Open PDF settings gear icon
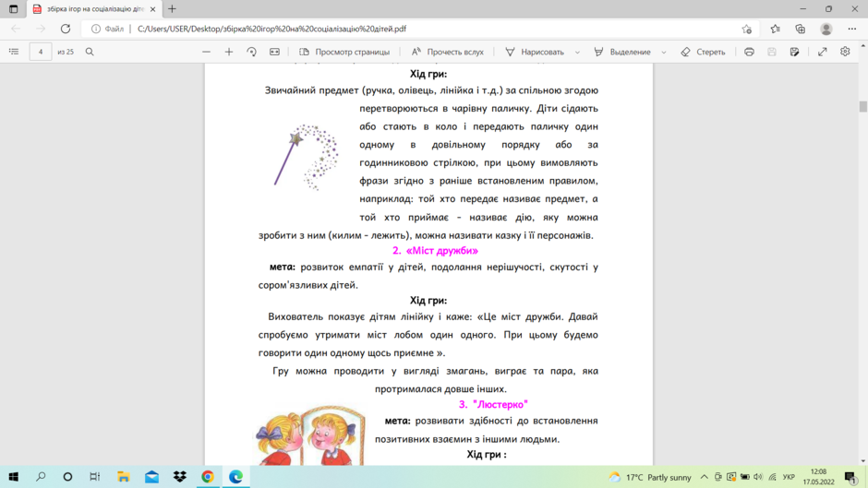The height and width of the screenshot is (488, 868). coord(845,52)
